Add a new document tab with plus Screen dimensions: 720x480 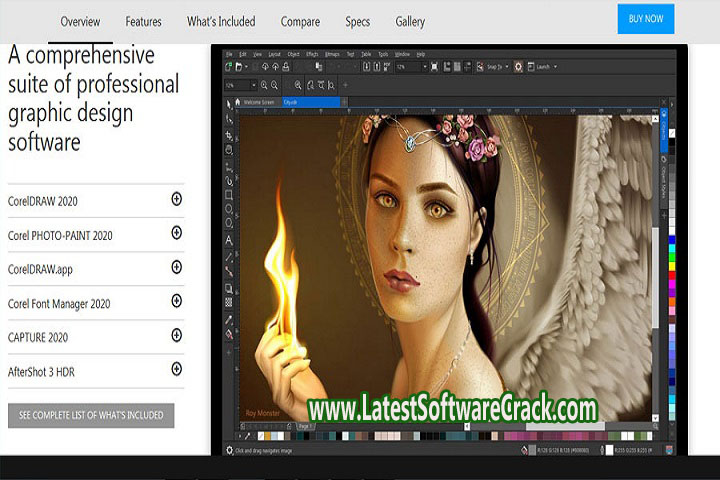344,102
